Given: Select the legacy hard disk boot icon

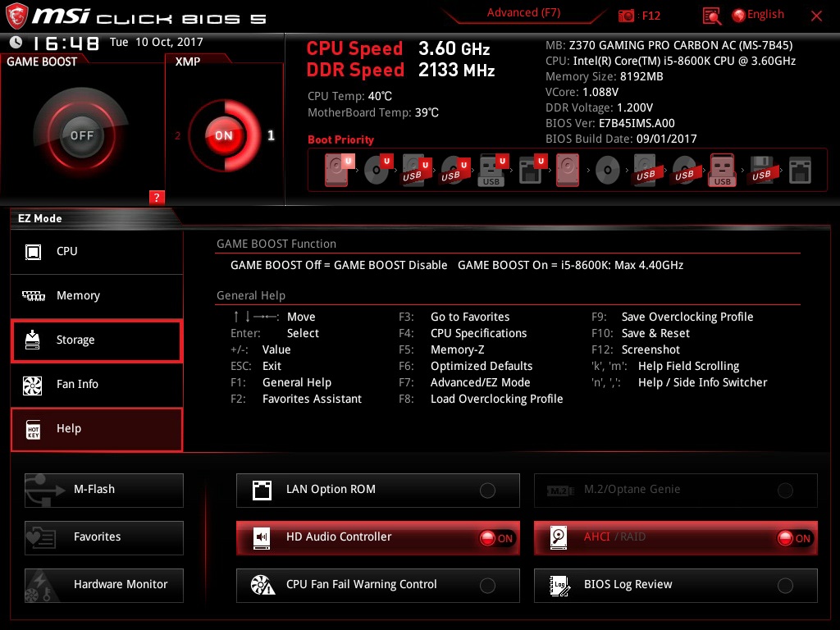Looking at the screenshot, I should [x=568, y=170].
